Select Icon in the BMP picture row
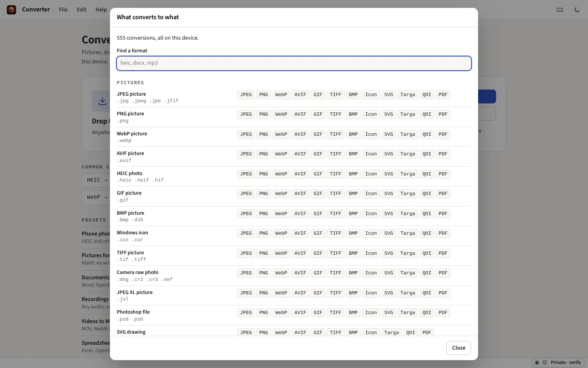Viewport: 588px width, 368px height. pyautogui.click(x=371, y=213)
